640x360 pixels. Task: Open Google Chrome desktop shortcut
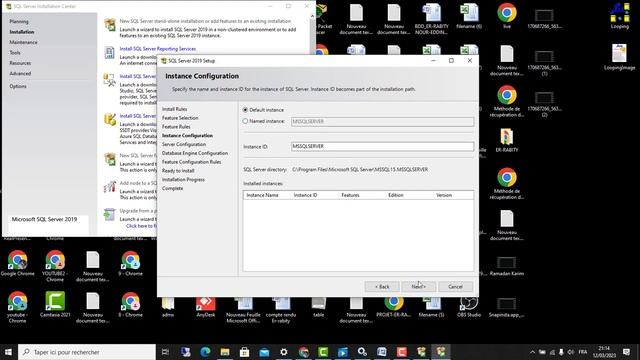point(18,264)
